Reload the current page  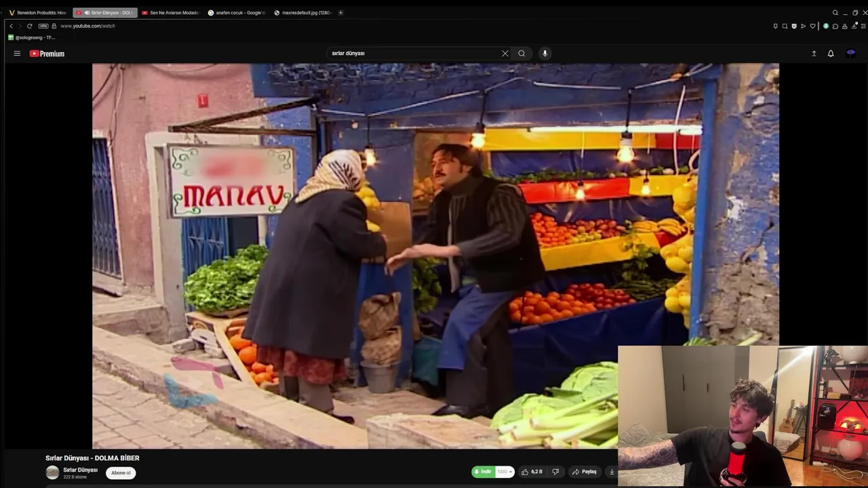click(x=29, y=26)
